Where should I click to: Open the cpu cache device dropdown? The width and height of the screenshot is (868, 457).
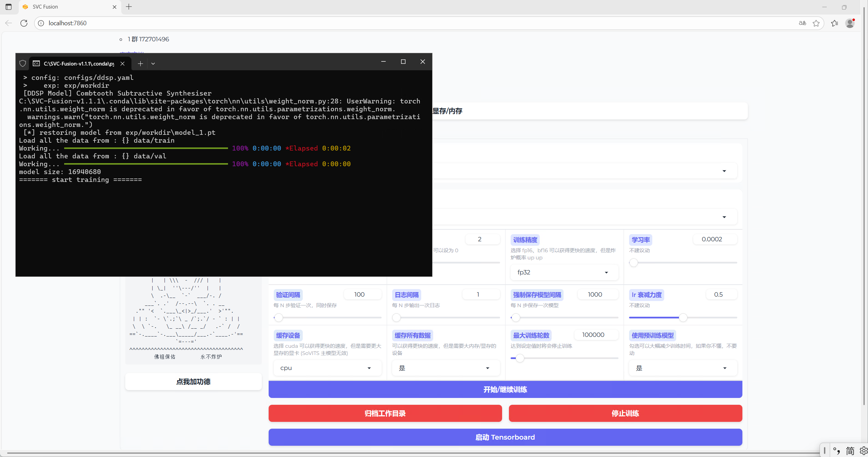(327, 368)
